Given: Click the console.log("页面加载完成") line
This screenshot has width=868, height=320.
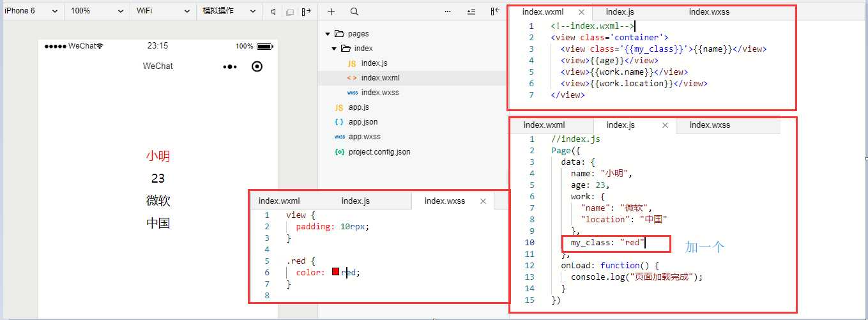Looking at the screenshot, I should coord(637,277).
